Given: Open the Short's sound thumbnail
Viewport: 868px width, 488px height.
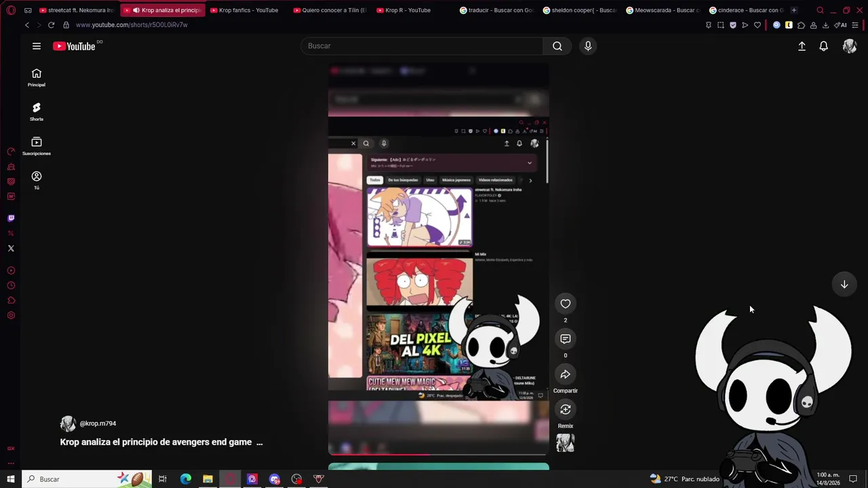Looking at the screenshot, I should pos(566,443).
